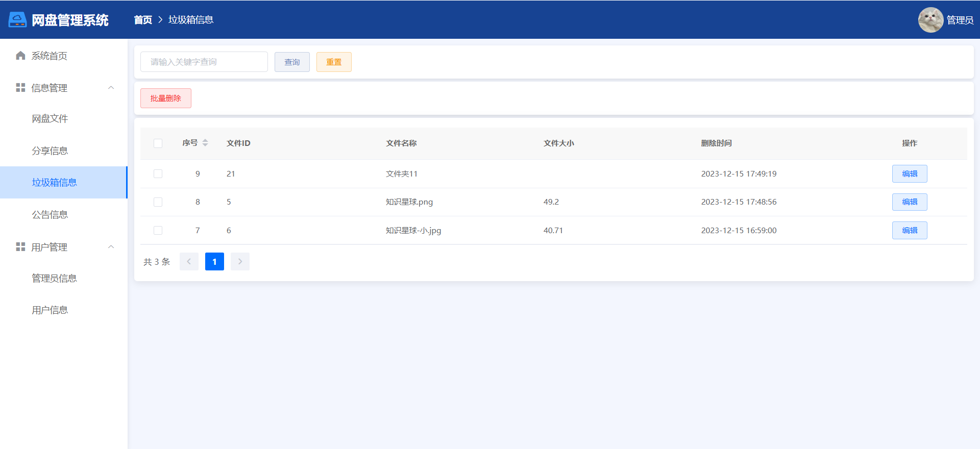
Task: Click delete time 2023-12-15 17:48:56
Action: [x=739, y=202]
